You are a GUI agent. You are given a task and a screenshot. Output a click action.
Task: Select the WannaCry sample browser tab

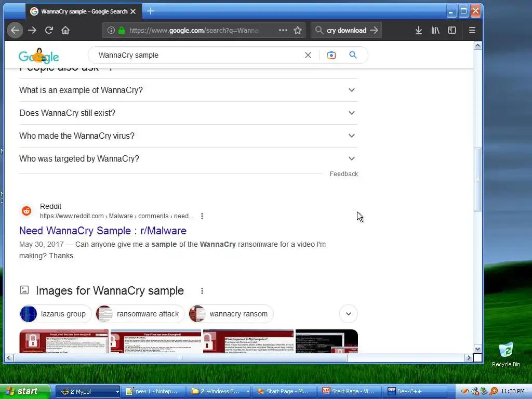point(84,11)
